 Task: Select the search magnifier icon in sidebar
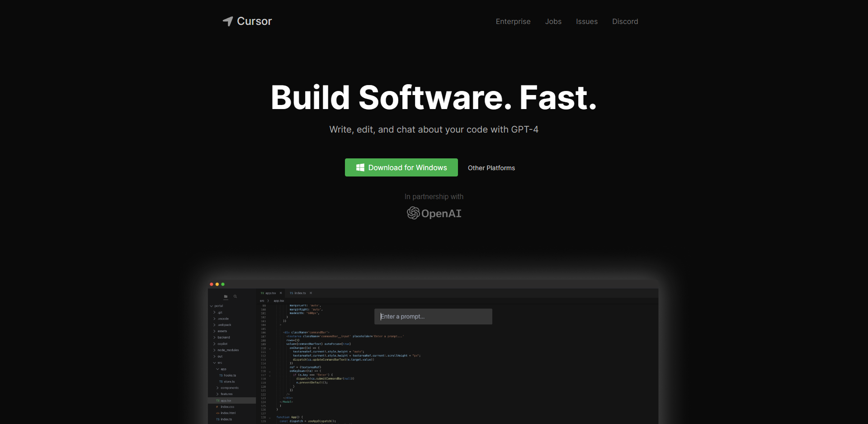235,296
